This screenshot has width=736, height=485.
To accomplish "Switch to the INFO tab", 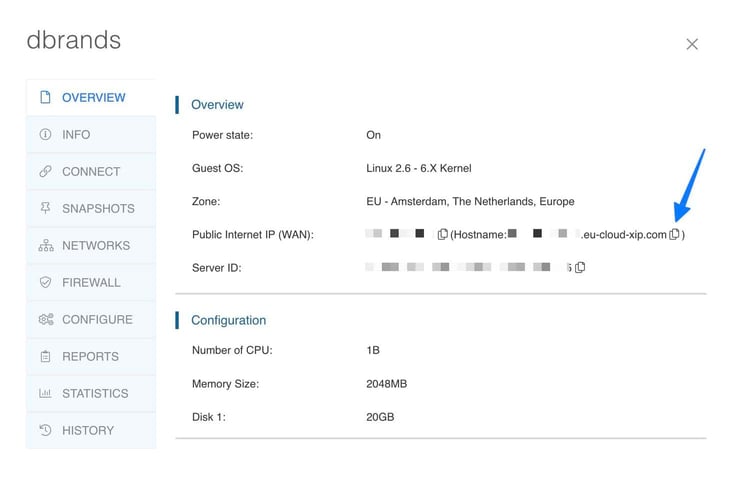I will (x=91, y=134).
